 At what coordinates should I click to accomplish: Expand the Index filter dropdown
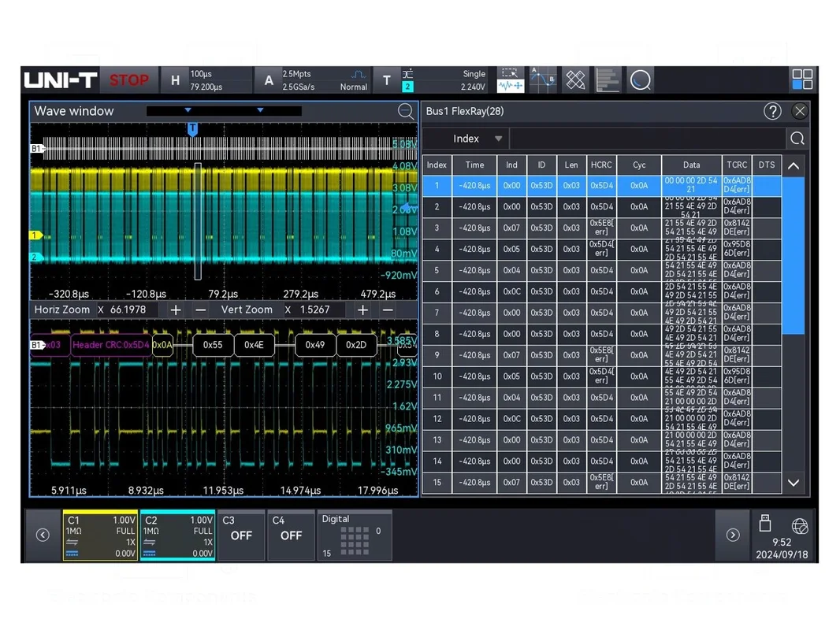tap(476, 139)
